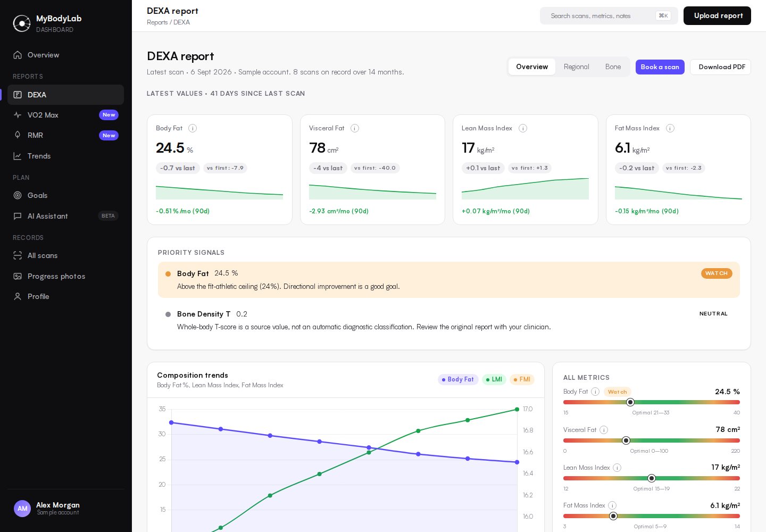Click the Upload report button
This screenshot has width=766, height=532.
(x=717, y=16)
